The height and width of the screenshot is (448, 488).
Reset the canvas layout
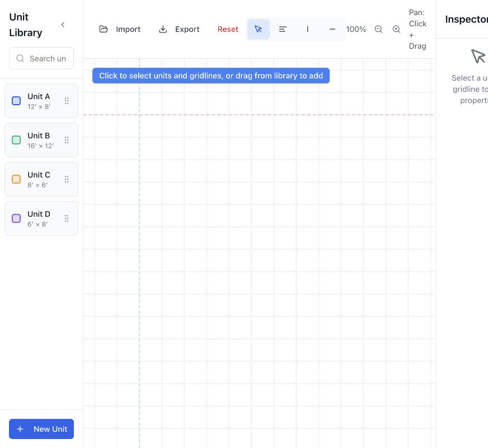point(228,29)
